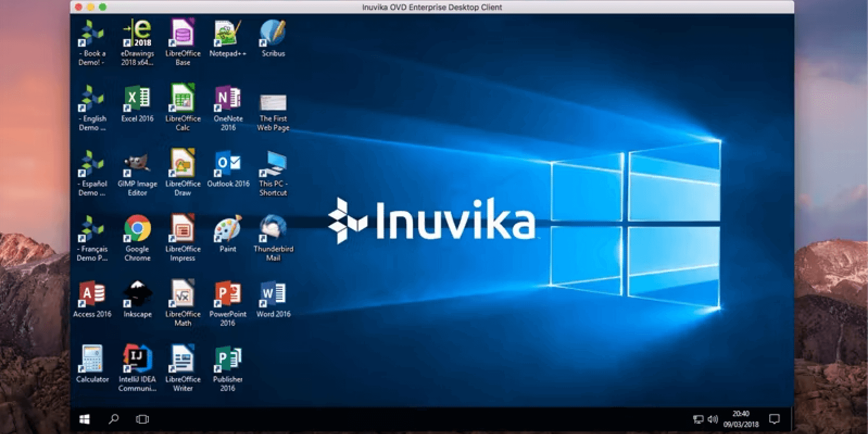Click the taskbar search magnifier
This screenshot has width=868, height=434.
pos(114,419)
